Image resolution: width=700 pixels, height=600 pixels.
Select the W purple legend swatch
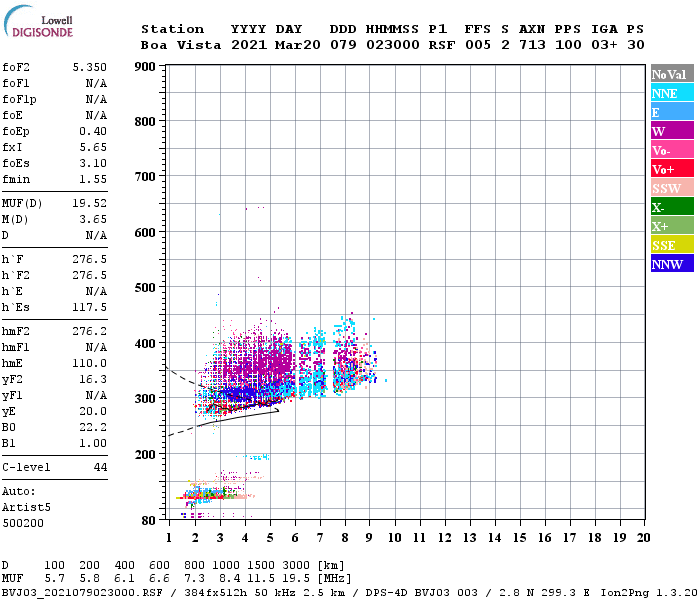[672, 131]
